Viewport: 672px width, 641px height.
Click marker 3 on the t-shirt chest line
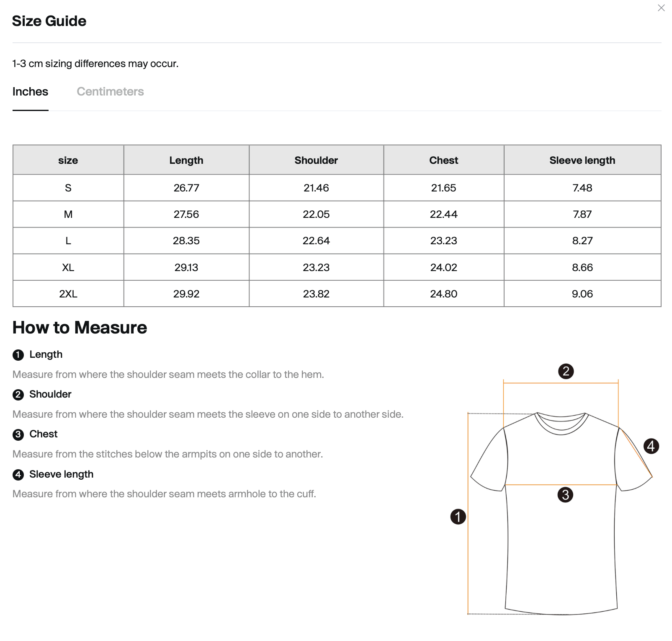565,495
